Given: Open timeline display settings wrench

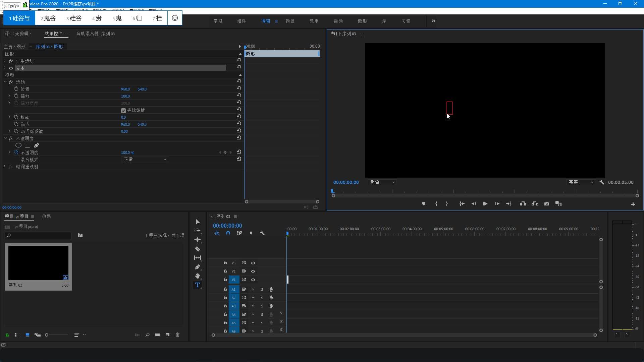Looking at the screenshot, I should click(x=262, y=233).
